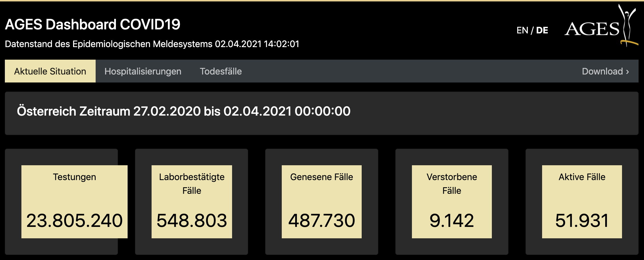Click the active cases number 51.931
This screenshot has width=644, height=260.
point(582,220)
